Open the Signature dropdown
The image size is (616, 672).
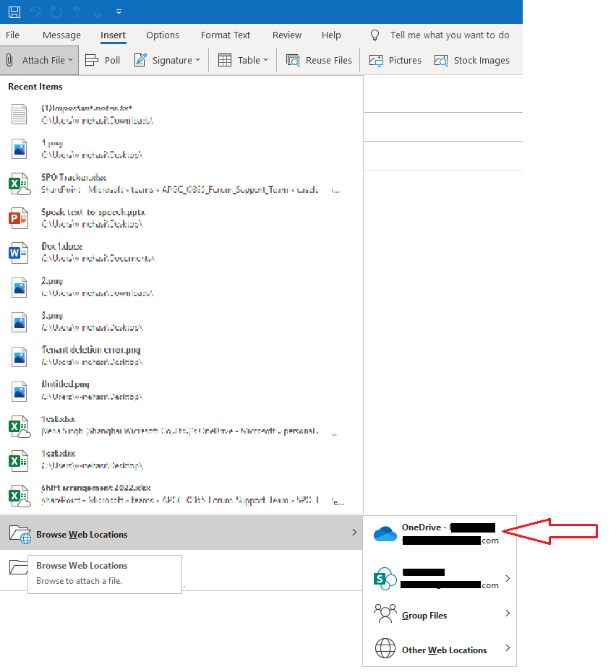(167, 61)
